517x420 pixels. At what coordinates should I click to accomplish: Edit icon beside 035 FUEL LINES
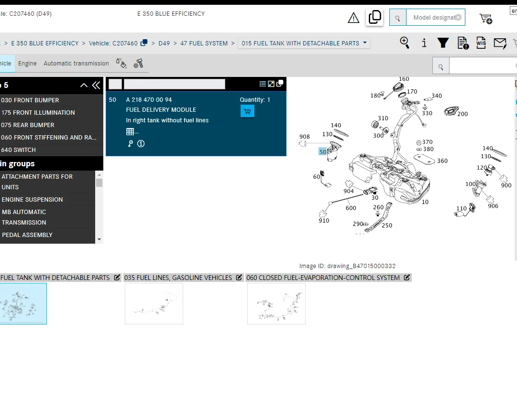point(239,278)
